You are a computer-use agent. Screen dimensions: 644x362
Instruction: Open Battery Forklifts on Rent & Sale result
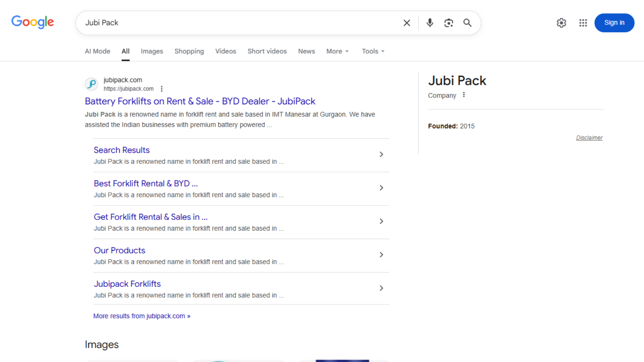coord(200,101)
